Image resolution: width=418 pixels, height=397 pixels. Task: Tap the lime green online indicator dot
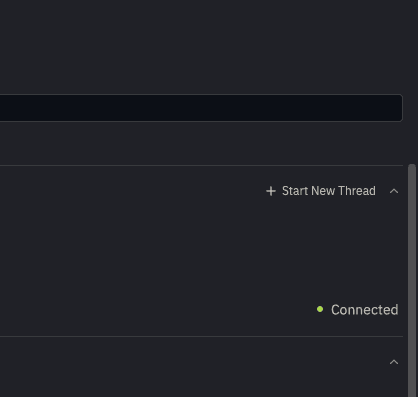[320, 309]
